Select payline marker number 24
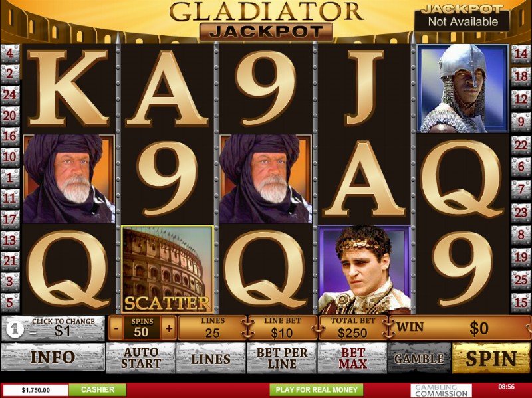The height and width of the screenshot is (398, 532). tap(10, 94)
